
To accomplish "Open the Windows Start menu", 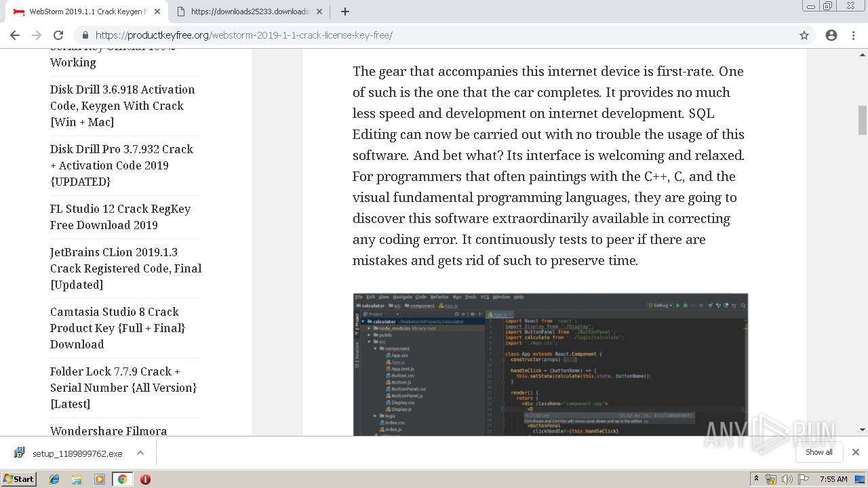I will click(18, 479).
